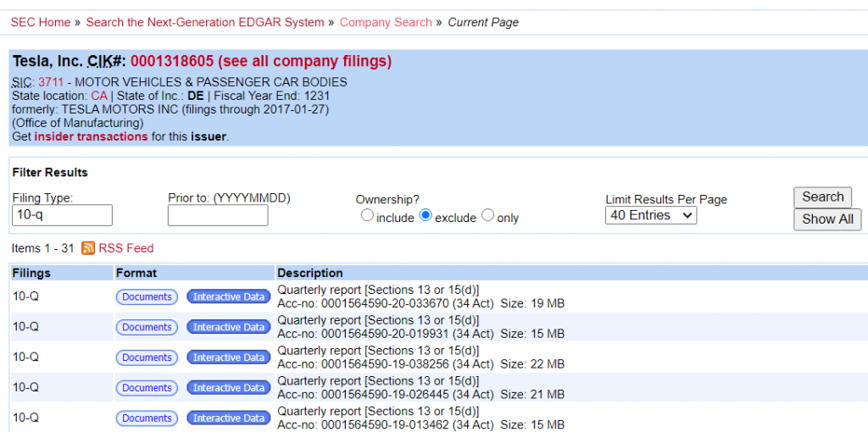The image size is (868, 432).
Task: Open Limit Results Per Page dropdown
Action: point(651,215)
